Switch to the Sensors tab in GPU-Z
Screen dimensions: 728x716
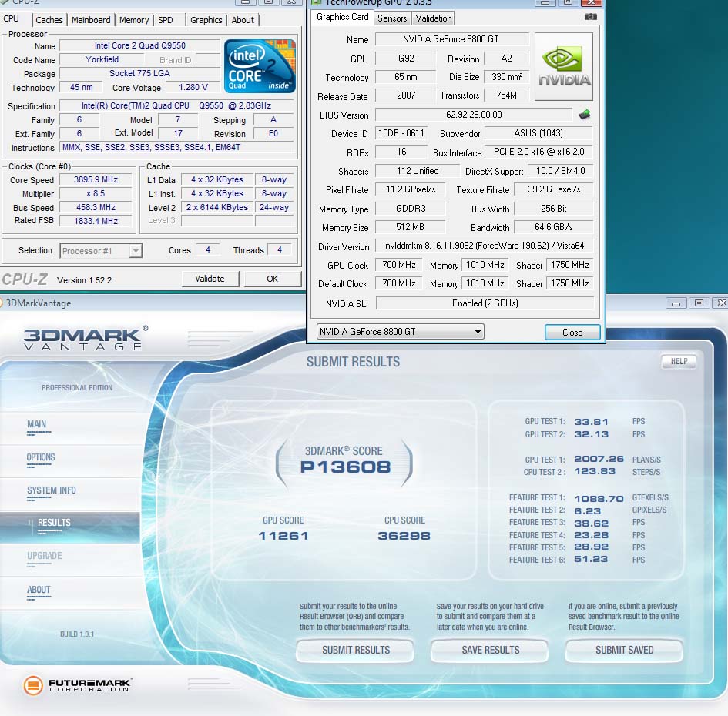[392, 18]
